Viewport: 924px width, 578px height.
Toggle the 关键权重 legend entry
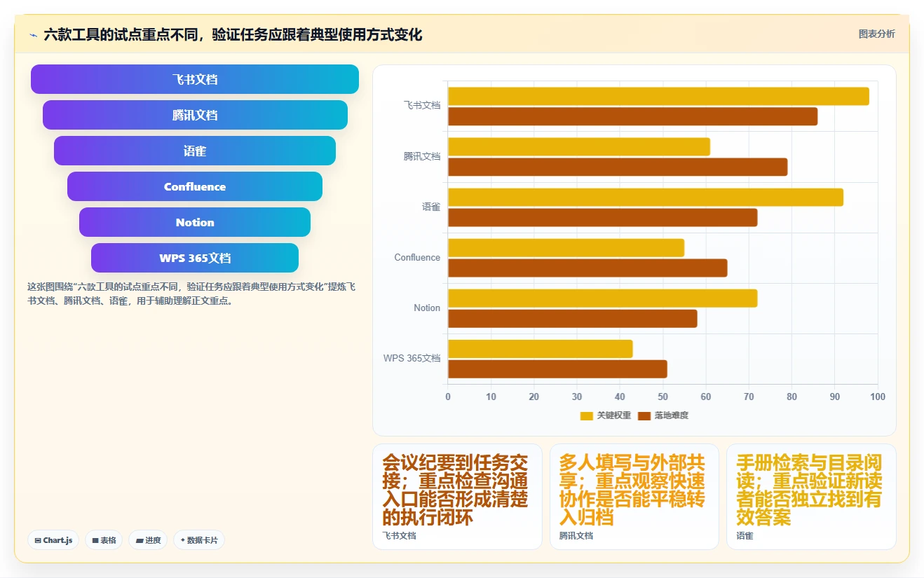click(605, 415)
